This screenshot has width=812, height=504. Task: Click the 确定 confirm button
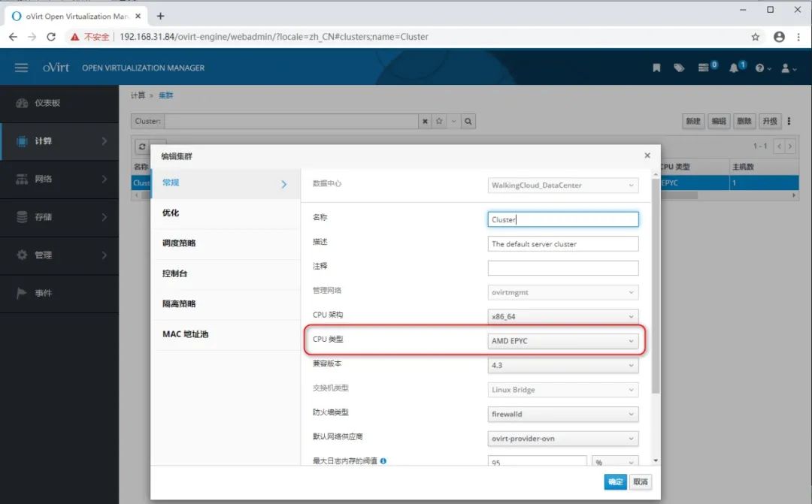coord(615,481)
